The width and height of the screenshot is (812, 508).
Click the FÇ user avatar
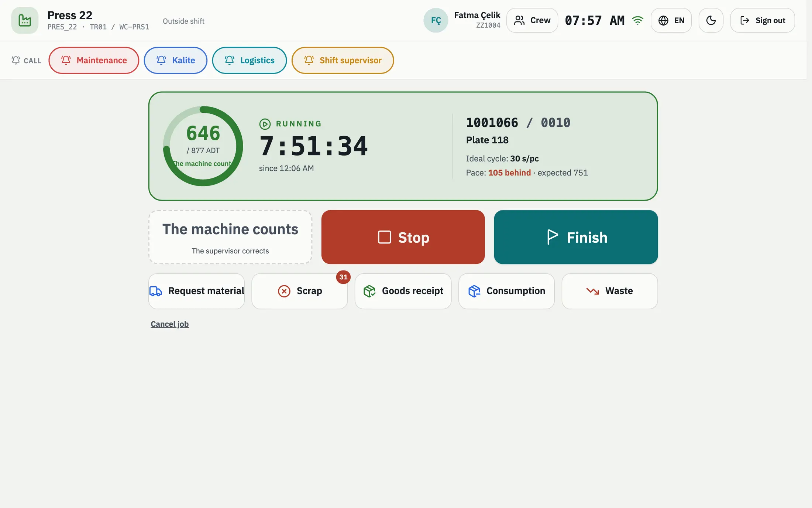436,20
